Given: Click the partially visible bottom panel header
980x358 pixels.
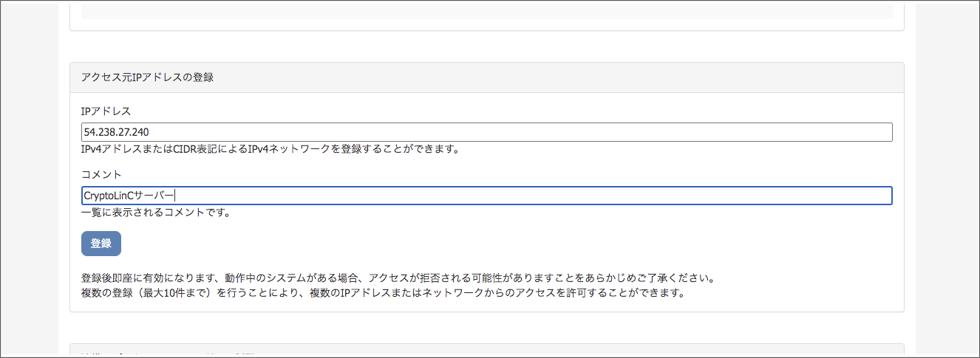Looking at the screenshot, I should [x=486, y=351].
